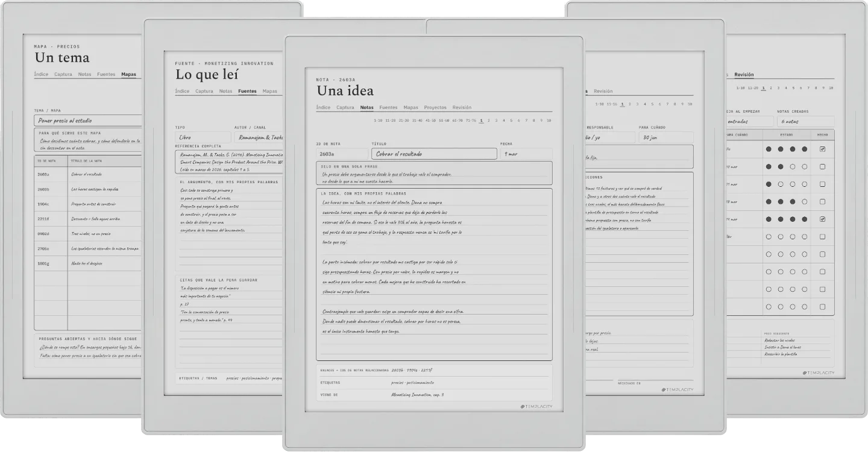Click note row 0902d in the Un tema table
Screen dimensions: 868x452
pos(88,234)
